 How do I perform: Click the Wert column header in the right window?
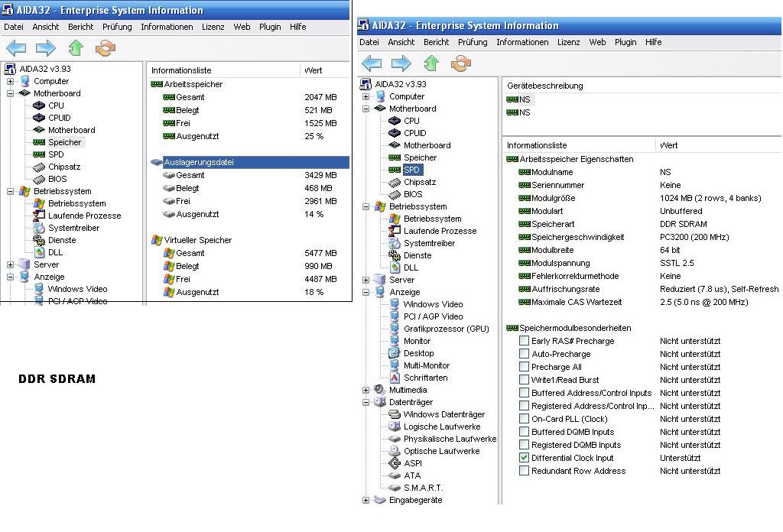pos(719,145)
